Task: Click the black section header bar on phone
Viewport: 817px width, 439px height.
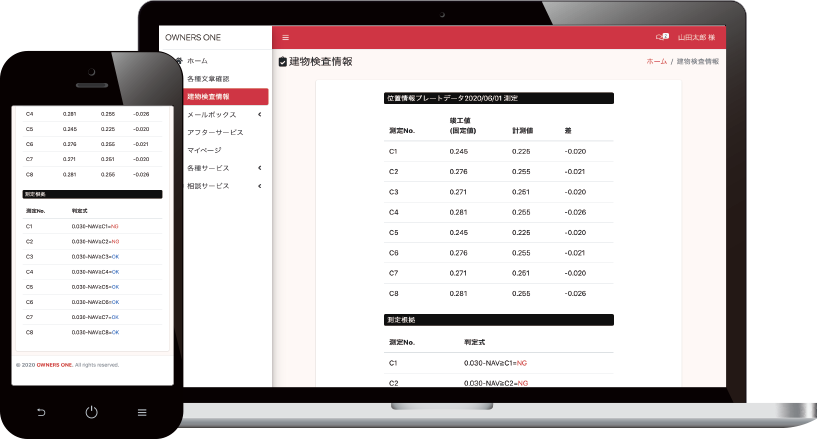Action: pos(92,194)
